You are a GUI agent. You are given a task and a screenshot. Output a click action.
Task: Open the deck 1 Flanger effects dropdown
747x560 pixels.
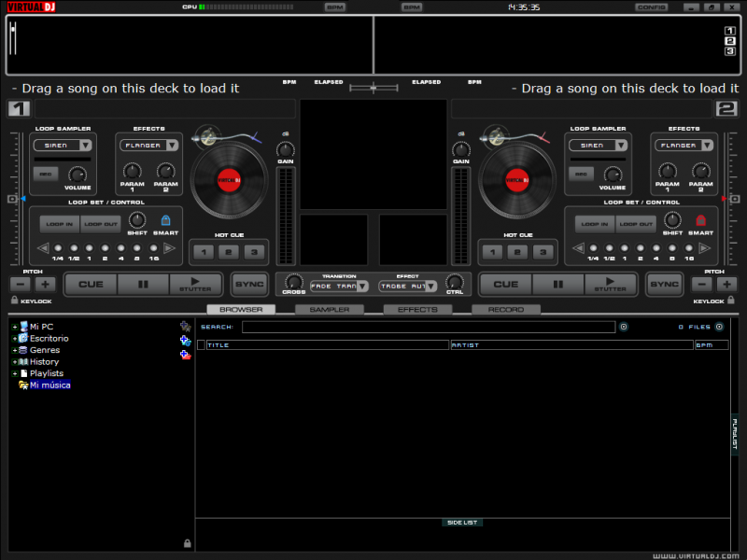(x=173, y=146)
